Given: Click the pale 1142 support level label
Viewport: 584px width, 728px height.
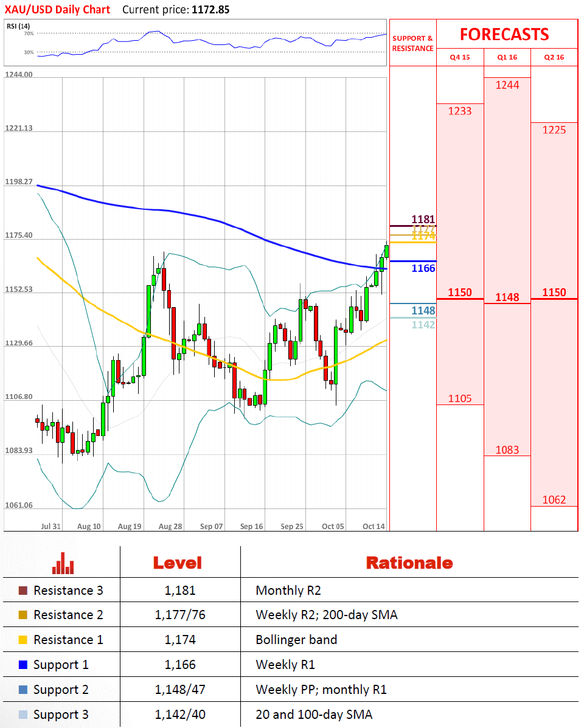Looking at the screenshot, I should coord(423,325).
